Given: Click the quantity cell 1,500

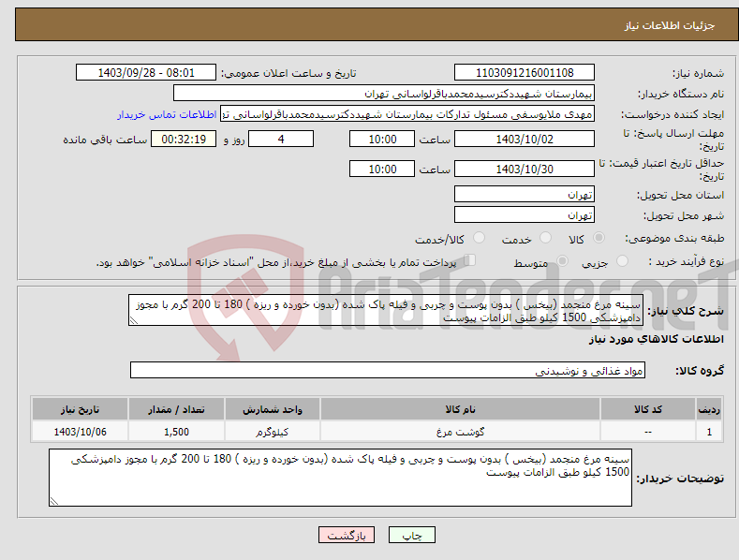Looking at the screenshot, I should point(176,432).
